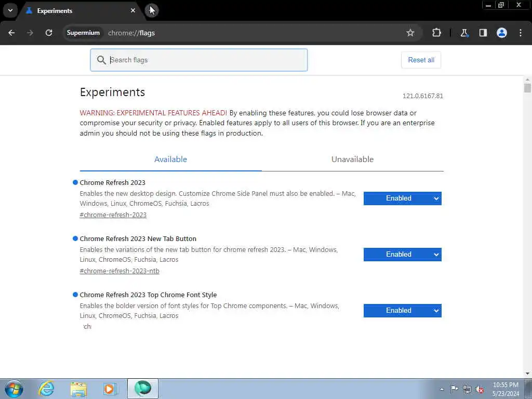This screenshot has width=532, height=399.
Task: Click the Chrome Refresh 2023 flag title
Action: [x=112, y=182]
